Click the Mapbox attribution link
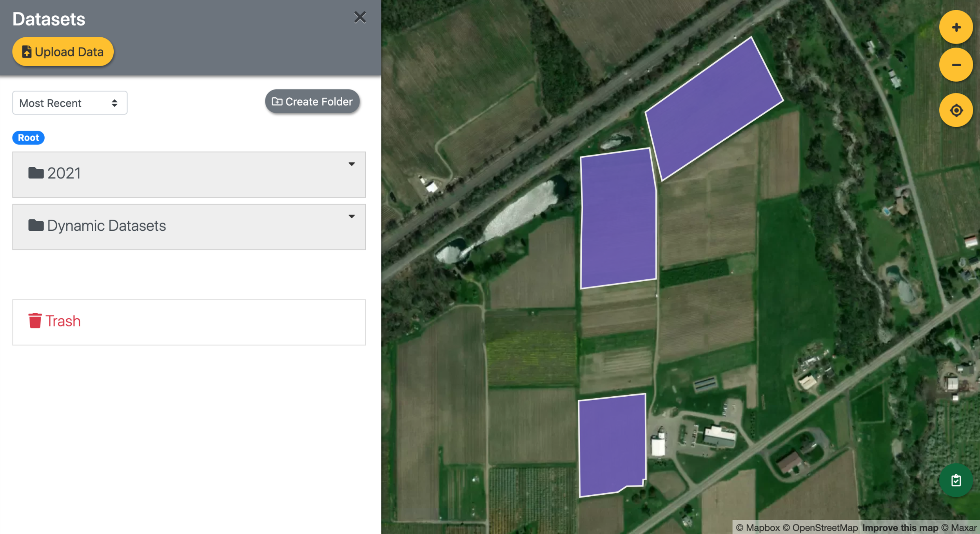Image resolution: width=980 pixels, height=534 pixels. pyautogui.click(x=758, y=528)
